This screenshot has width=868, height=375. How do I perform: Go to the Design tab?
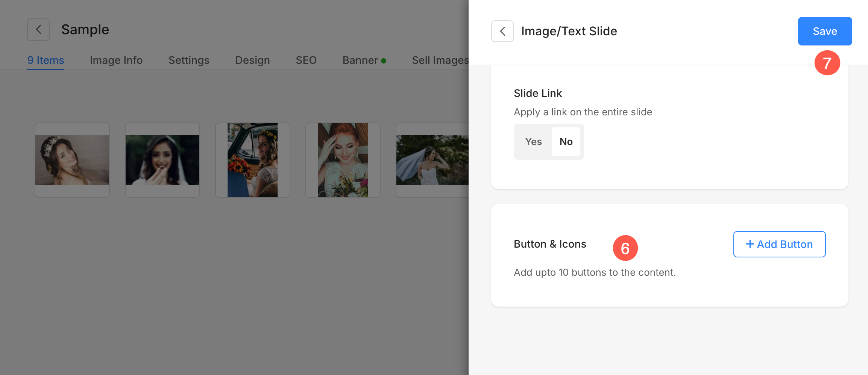tap(252, 60)
